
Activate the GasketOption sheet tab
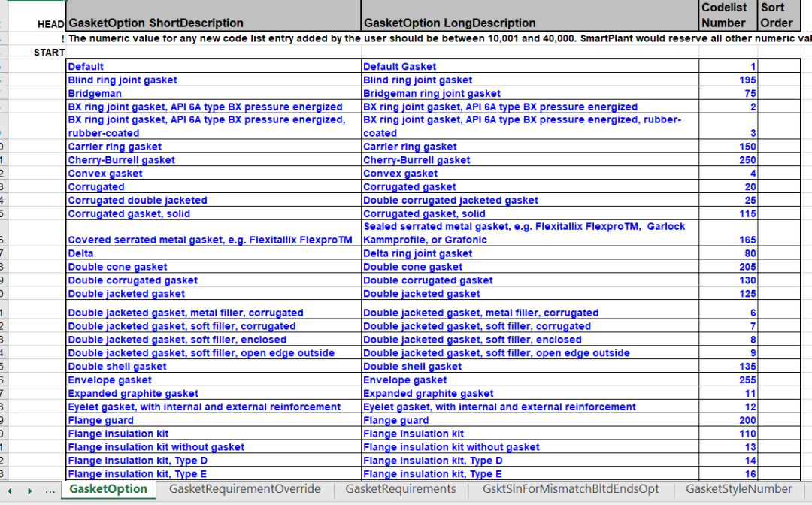pos(108,489)
